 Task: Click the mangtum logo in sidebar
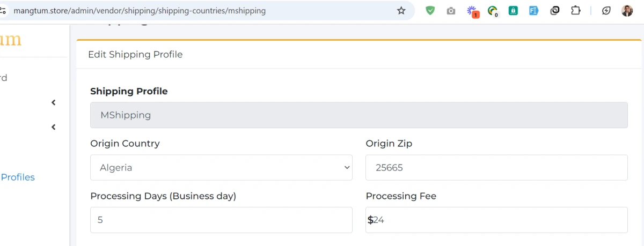tap(11, 40)
